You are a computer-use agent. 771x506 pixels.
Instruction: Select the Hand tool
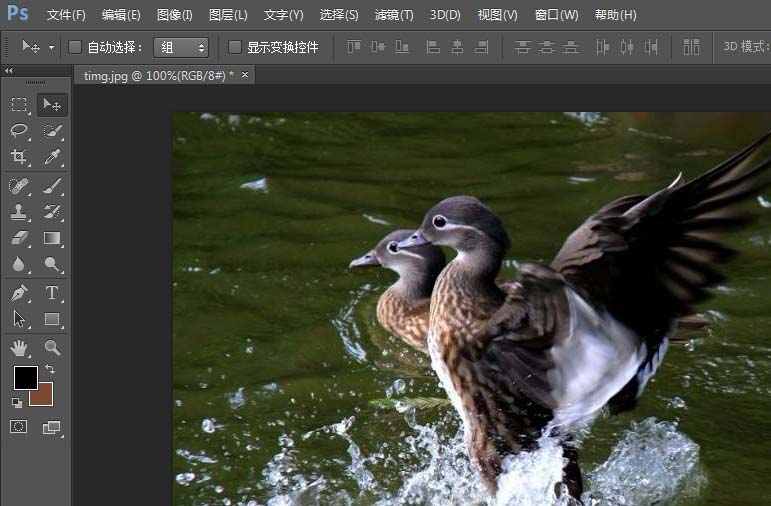tap(19, 348)
